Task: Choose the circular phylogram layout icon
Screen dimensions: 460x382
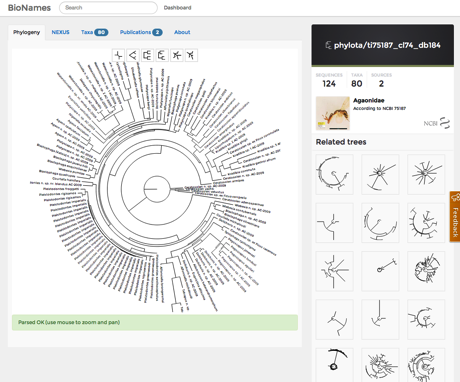Action: 191,55
